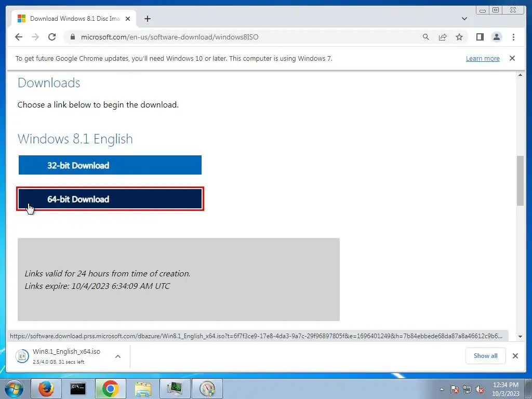Click the page scrollbar up arrow
Image resolution: width=532 pixels, height=399 pixels.
(520, 75)
